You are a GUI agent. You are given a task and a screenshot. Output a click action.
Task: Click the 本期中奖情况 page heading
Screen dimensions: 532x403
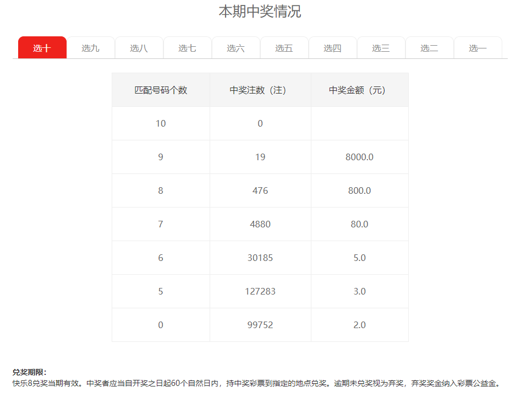[x=260, y=12]
